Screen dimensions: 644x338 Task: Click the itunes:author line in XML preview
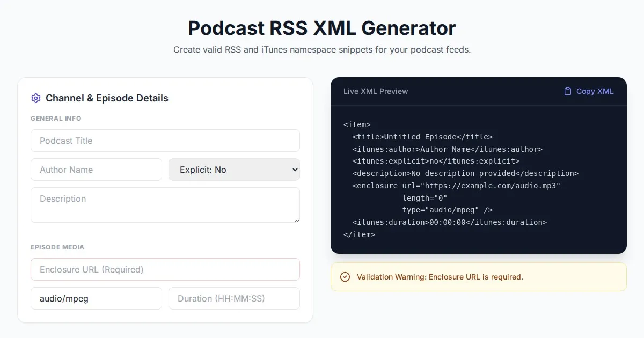coord(447,149)
